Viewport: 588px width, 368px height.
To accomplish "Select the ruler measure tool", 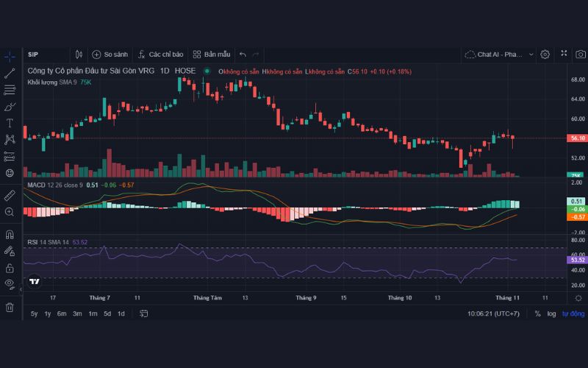I will 10,195.
